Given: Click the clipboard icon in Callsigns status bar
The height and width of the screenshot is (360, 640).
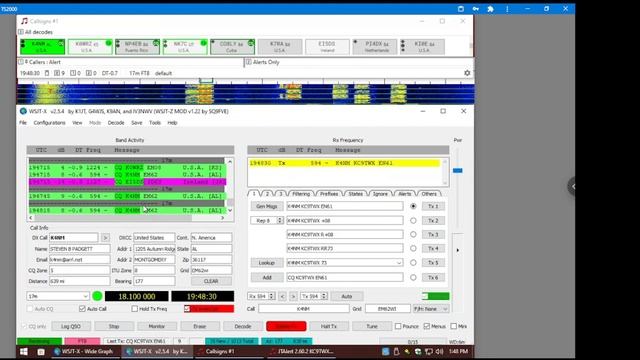Looking at the screenshot, I should point(47,73).
